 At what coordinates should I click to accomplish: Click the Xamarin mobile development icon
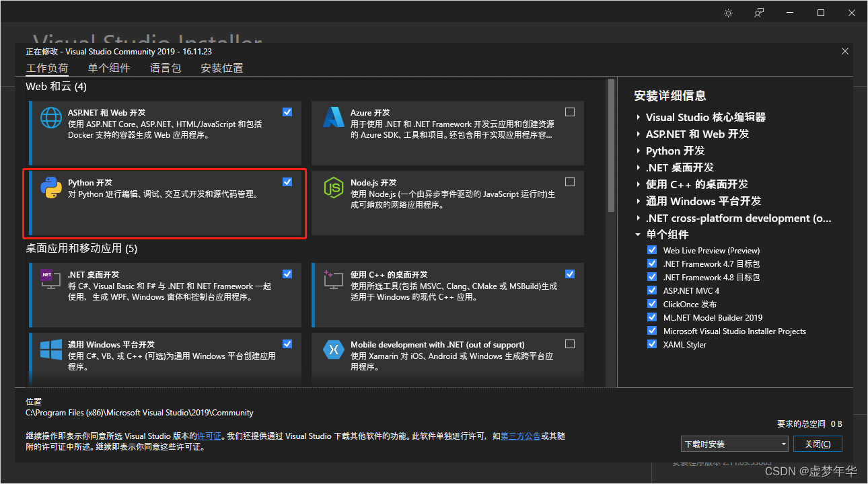click(334, 350)
